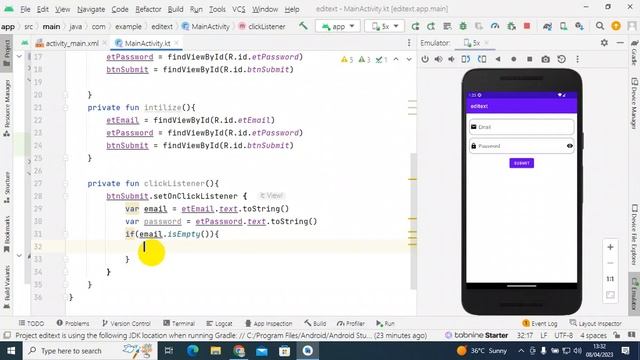
Task: Rotate emulator left icon
Action: click(x=466, y=59)
